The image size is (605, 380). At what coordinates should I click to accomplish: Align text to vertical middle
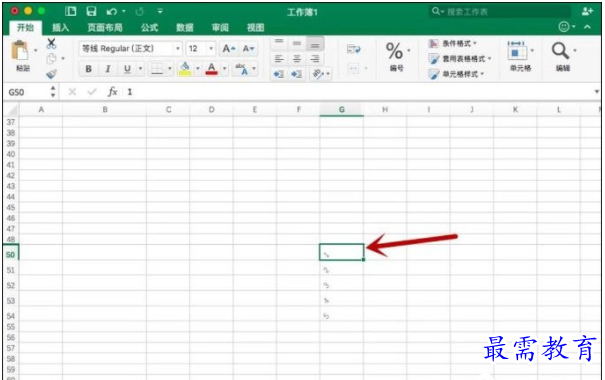coord(297,43)
